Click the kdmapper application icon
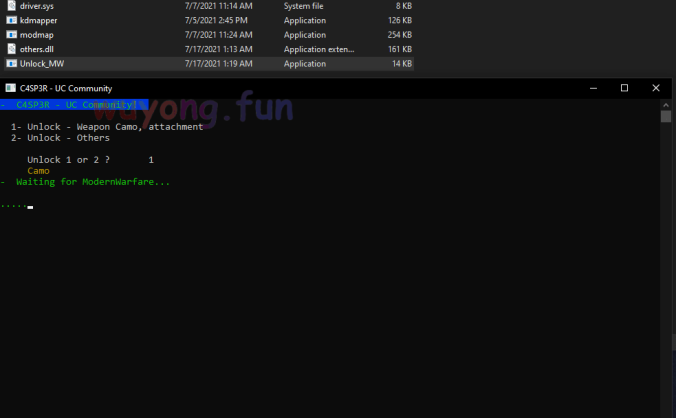The height and width of the screenshot is (418, 676). tap(11, 20)
